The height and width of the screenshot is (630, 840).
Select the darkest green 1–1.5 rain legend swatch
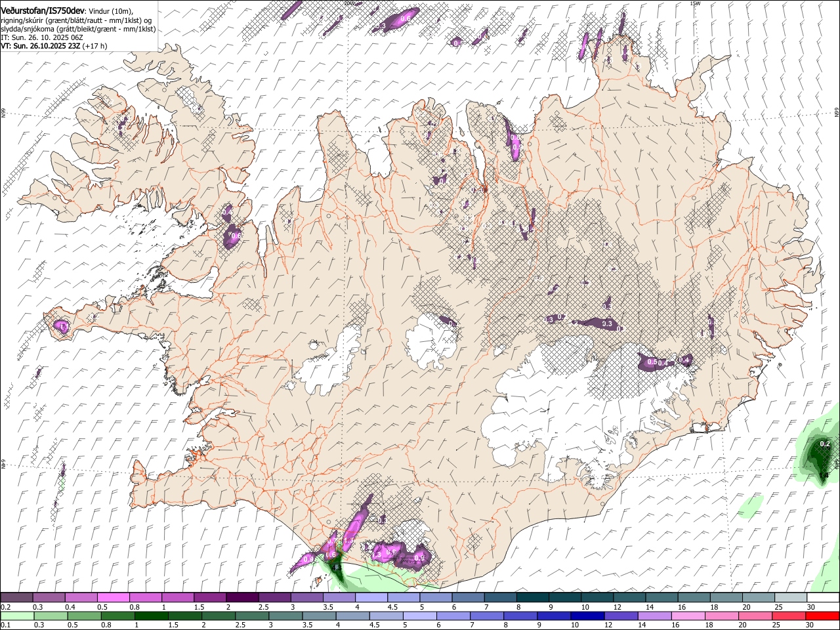[x=151, y=616]
